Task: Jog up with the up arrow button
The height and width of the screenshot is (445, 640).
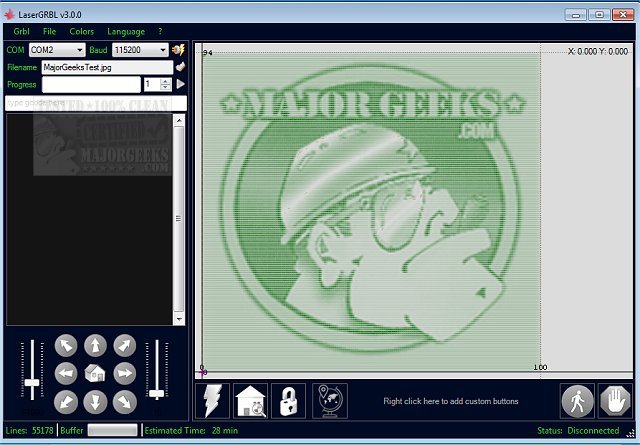Action: (95, 346)
